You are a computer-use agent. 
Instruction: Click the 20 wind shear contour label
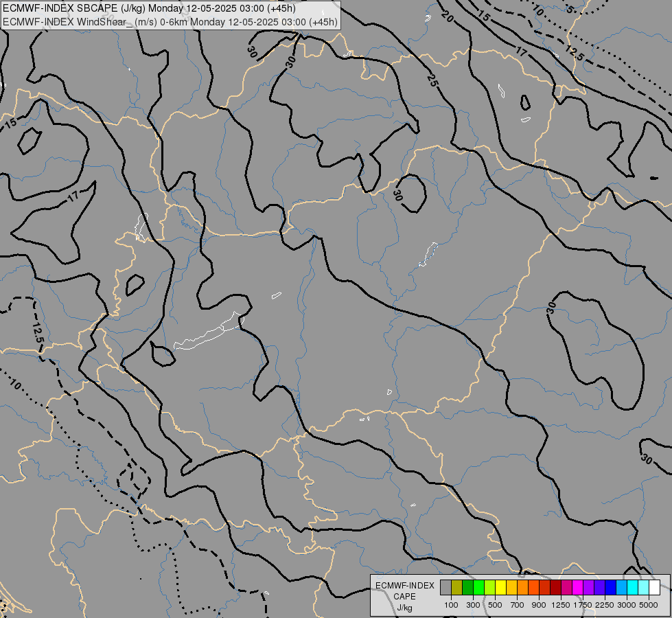click(447, 16)
